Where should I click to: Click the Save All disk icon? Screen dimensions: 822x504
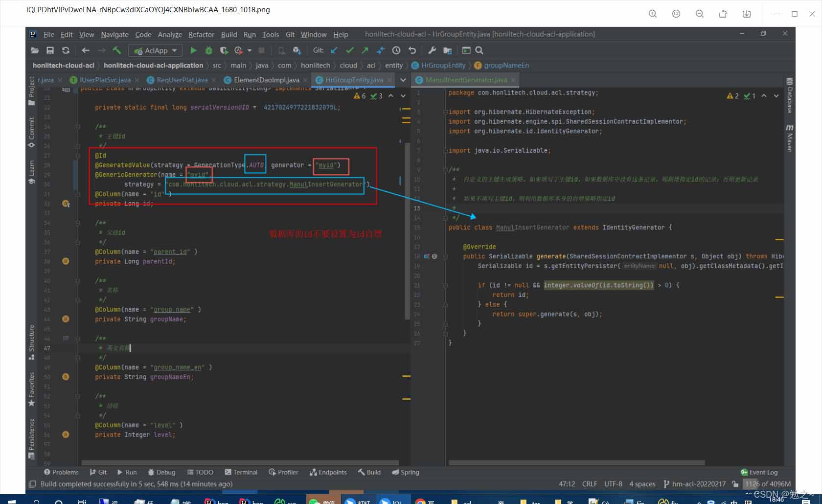(50, 50)
